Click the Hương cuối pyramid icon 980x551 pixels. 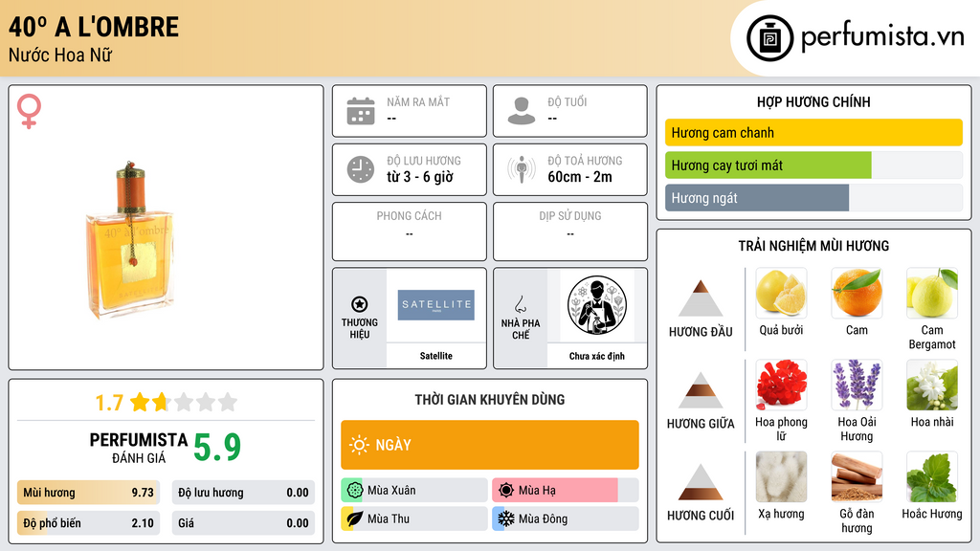click(701, 482)
